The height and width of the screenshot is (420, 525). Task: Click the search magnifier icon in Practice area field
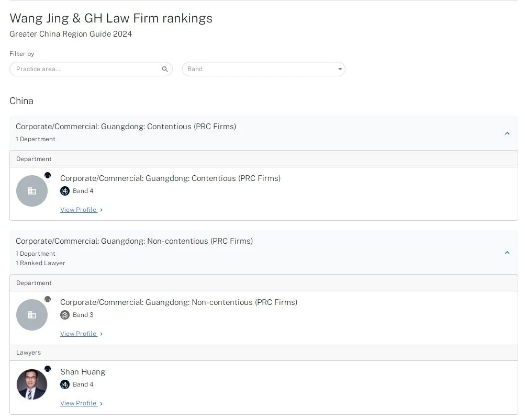click(x=165, y=69)
